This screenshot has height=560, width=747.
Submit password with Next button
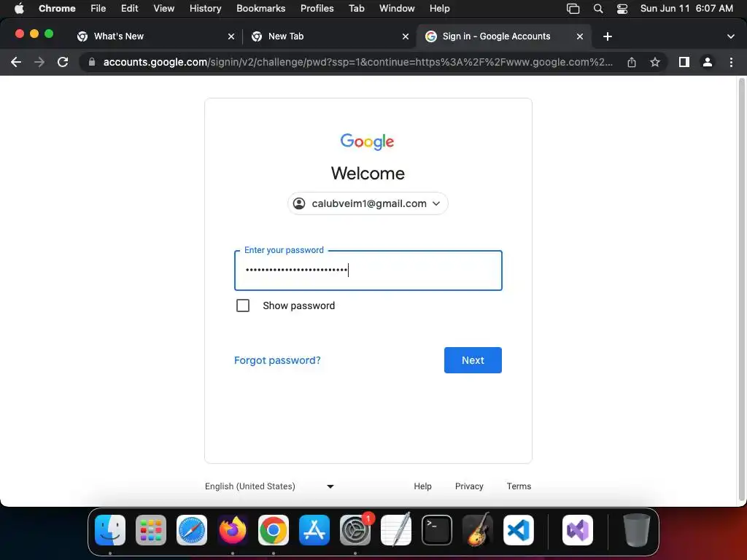473,360
